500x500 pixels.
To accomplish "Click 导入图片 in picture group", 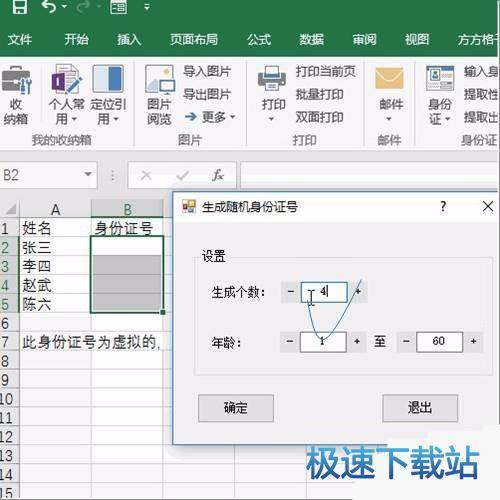I will 207,71.
